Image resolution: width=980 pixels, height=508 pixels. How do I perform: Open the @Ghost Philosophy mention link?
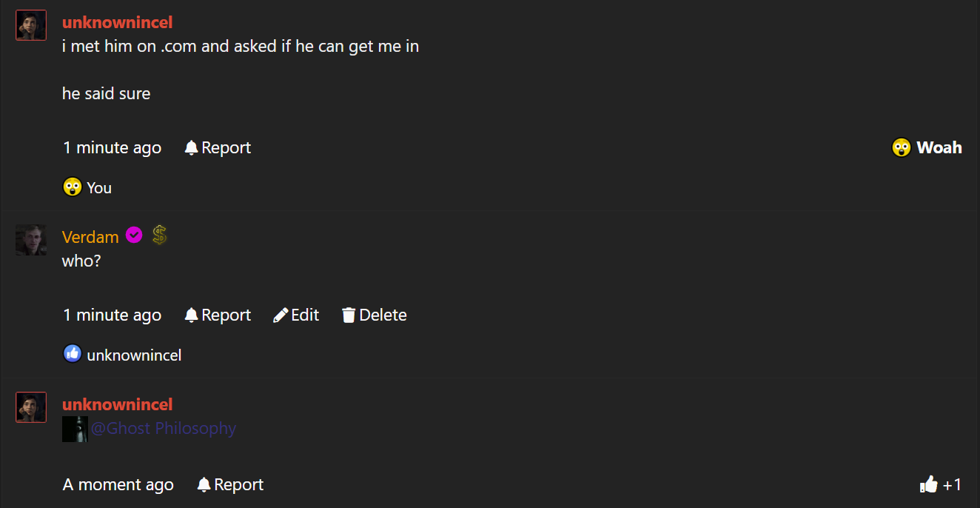(164, 429)
